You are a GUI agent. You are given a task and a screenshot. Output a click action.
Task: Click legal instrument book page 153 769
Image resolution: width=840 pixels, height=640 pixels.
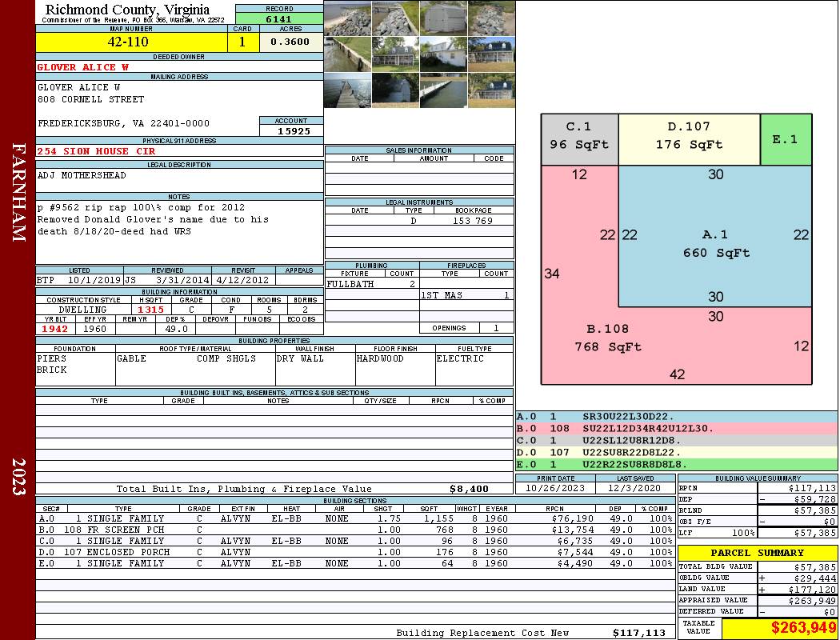tap(473, 221)
